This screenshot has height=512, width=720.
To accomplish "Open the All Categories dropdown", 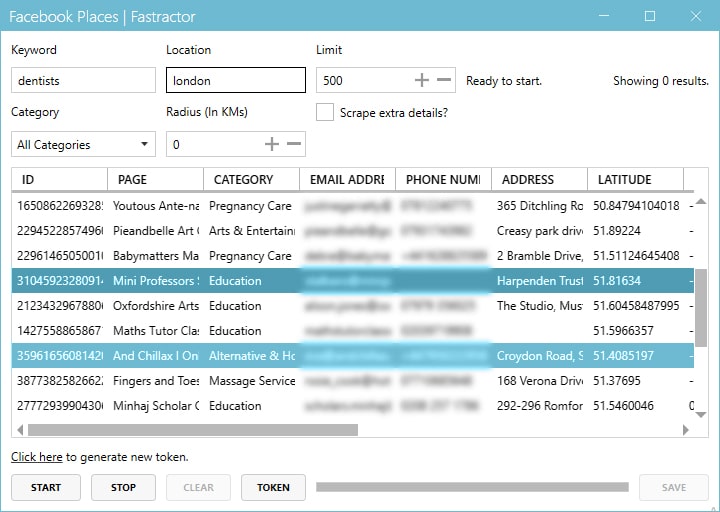I will (x=84, y=144).
